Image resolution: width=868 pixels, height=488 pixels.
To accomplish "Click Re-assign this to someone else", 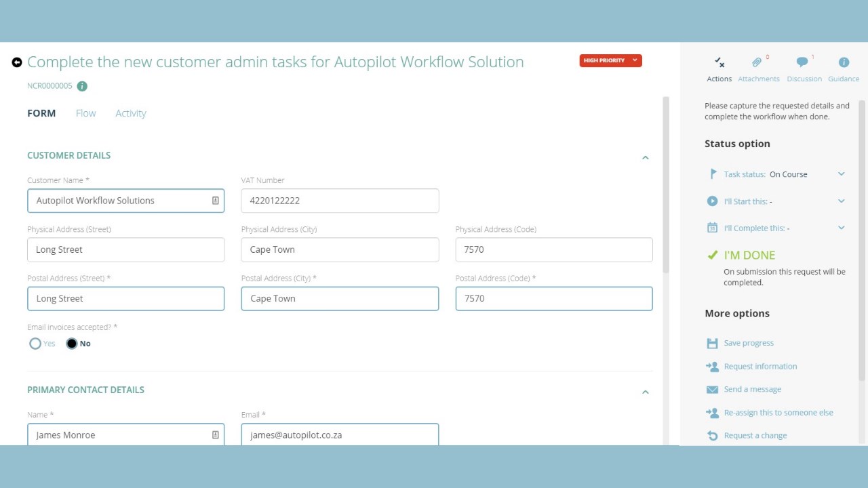I will pyautogui.click(x=778, y=413).
